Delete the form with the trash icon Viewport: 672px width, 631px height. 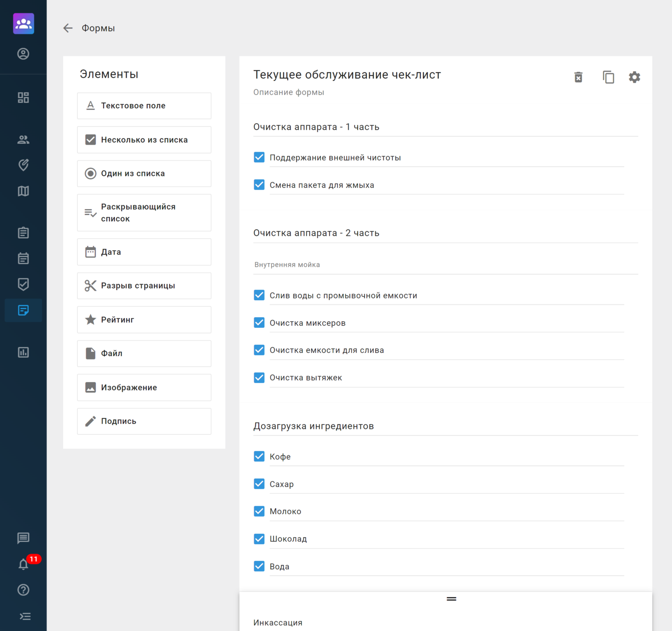pos(579,77)
